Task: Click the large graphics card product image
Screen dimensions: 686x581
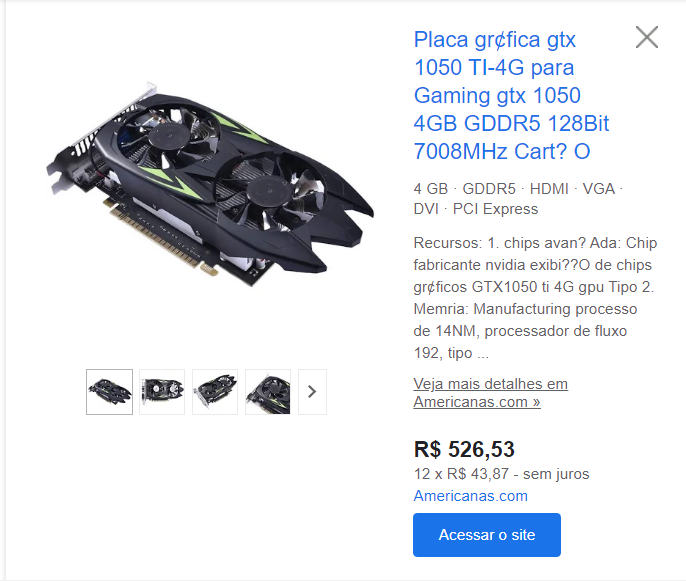Action: pos(210,184)
